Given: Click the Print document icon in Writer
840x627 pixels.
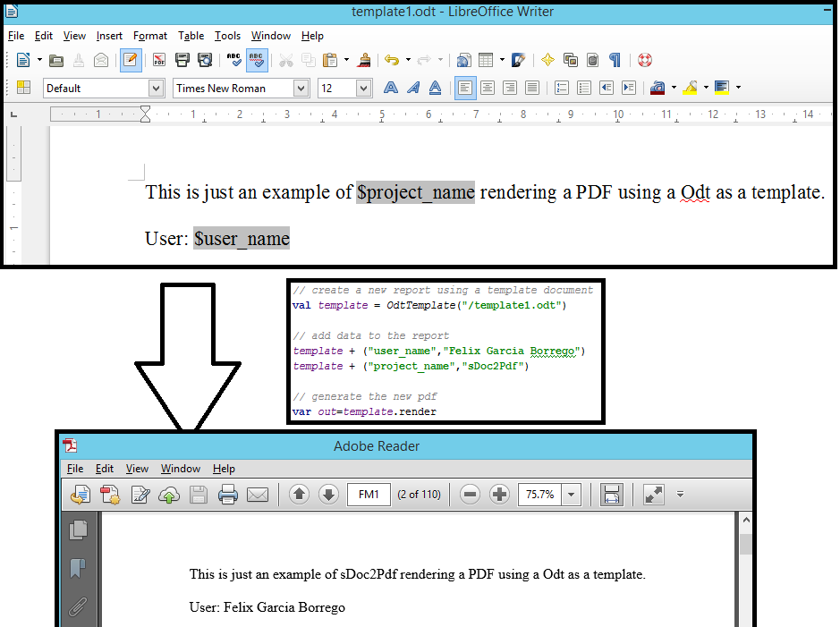Looking at the screenshot, I should pyautogui.click(x=182, y=60).
